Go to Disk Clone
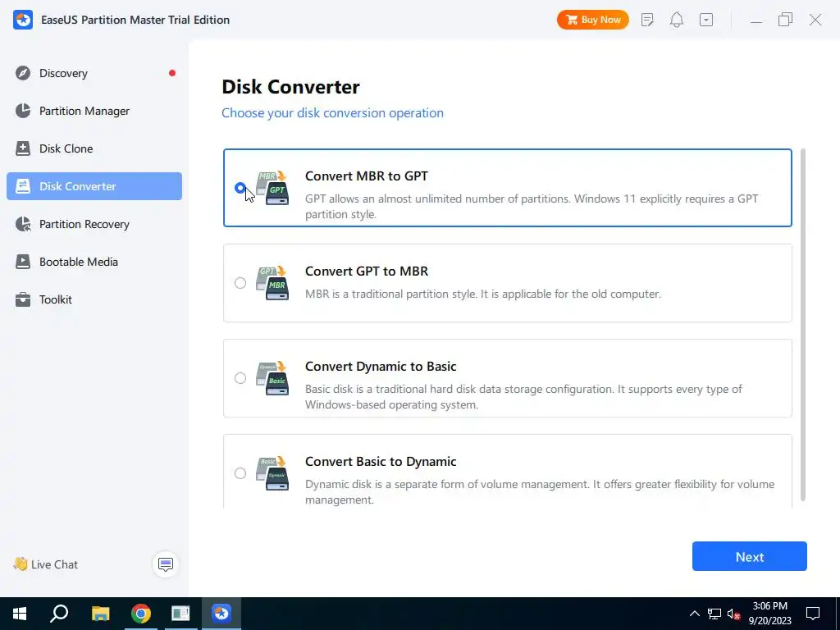This screenshot has height=630, width=840. coord(94,148)
